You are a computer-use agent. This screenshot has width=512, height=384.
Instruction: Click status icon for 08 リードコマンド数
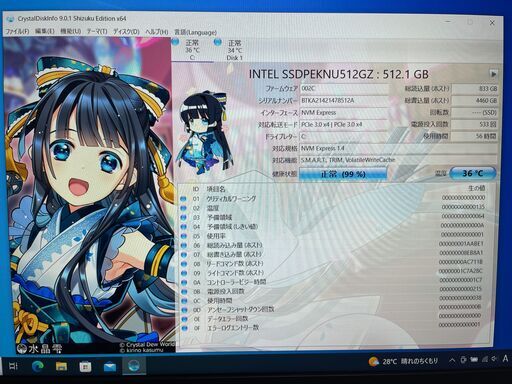pos(184,264)
